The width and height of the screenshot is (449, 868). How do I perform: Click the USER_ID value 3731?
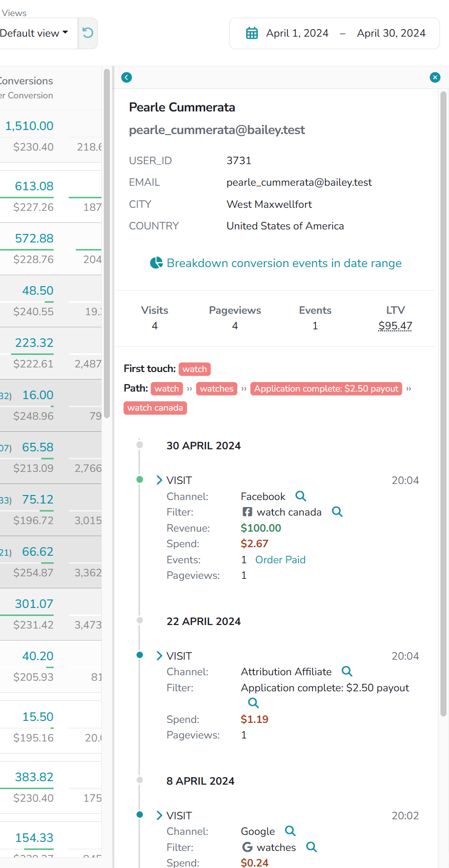coord(239,161)
